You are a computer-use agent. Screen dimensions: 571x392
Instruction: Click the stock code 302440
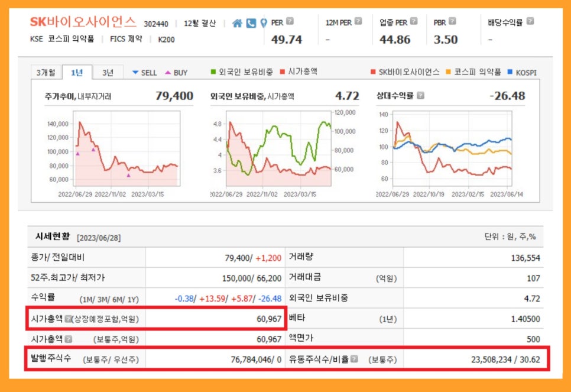[156, 24]
